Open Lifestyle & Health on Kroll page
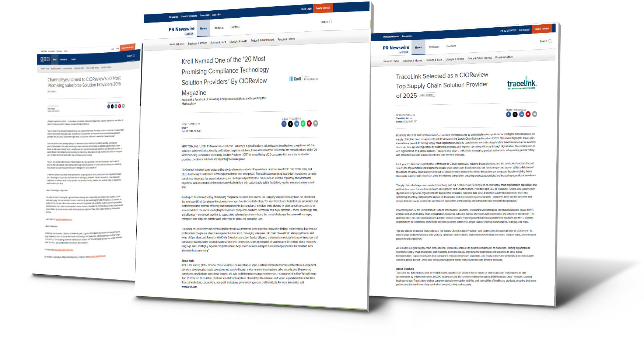Image resolution: width=644 pixels, height=338 pixels. point(238,41)
